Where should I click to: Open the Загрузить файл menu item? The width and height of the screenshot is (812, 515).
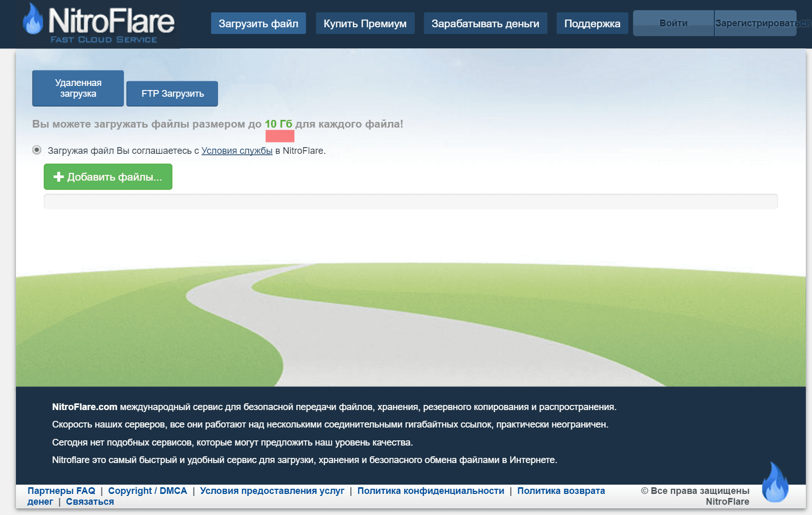click(258, 23)
